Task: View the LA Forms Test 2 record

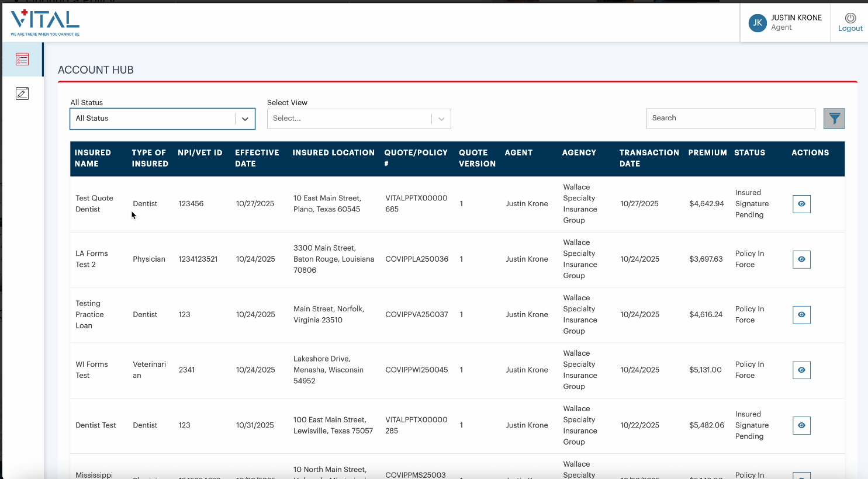Action: [801, 259]
